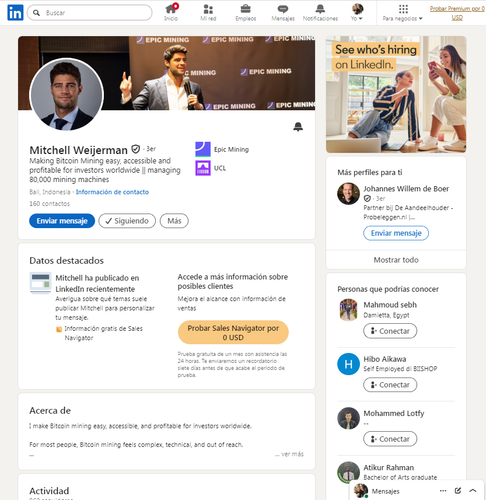The width and height of the screenshot is (486, 500).
Task: Open Epic Mining company logo
Action: click(203, 149)
